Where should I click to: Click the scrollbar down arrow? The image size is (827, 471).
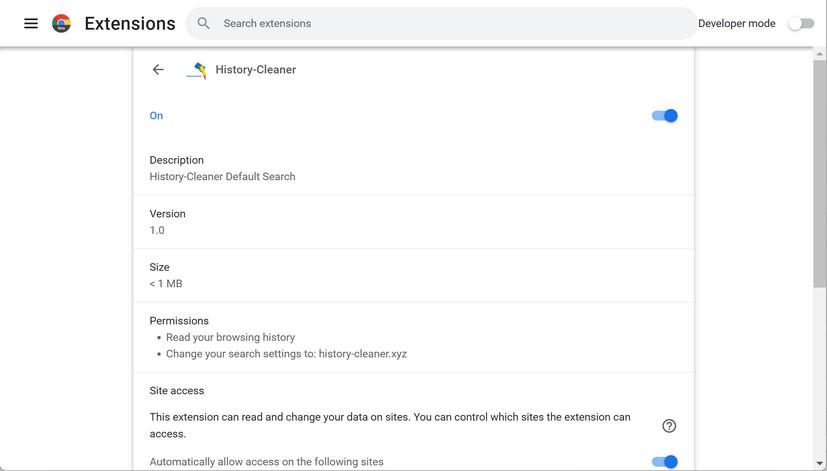pos(820,464)
